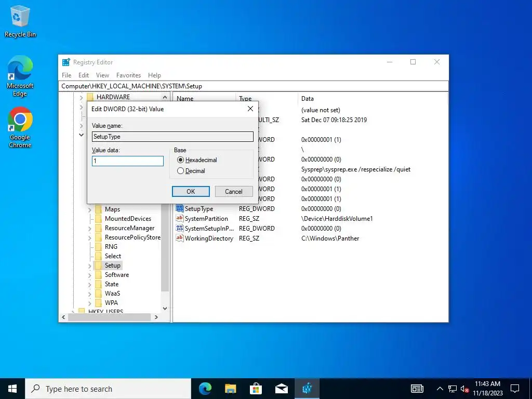
Task: Open File Explorer from the taskbar
Action: (230, 389)
